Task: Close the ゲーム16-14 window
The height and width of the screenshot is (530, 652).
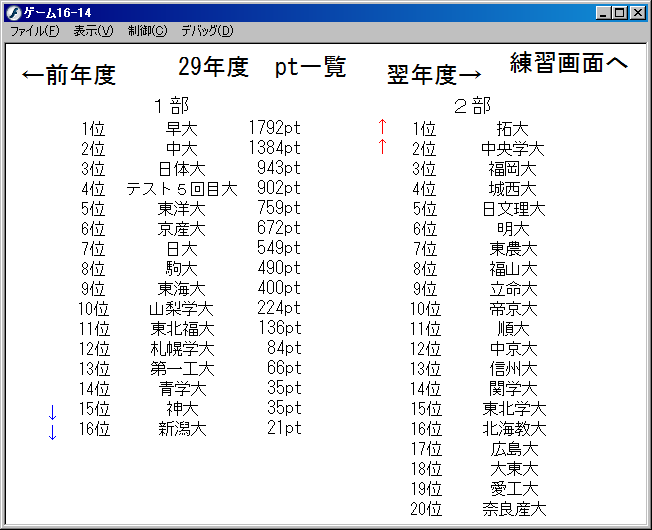Action: point(637,13)
